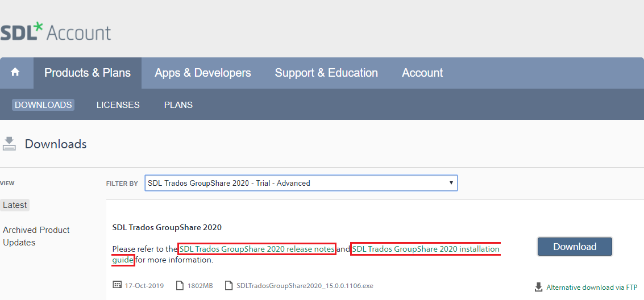Click the 17-Oct-2019 release date text
Image resolution: width=644 pixels, height=300 pixels.
[144, 286]
